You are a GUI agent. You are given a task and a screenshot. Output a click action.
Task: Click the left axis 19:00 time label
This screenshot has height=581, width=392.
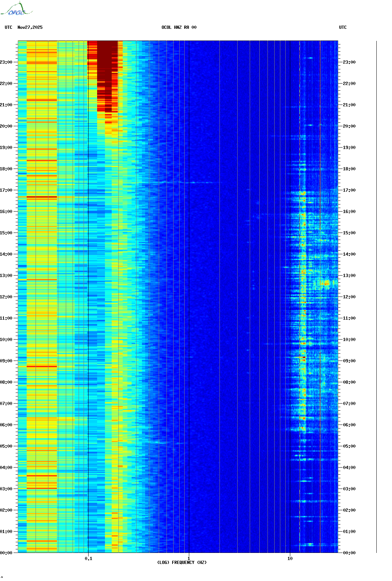[6, 148]
